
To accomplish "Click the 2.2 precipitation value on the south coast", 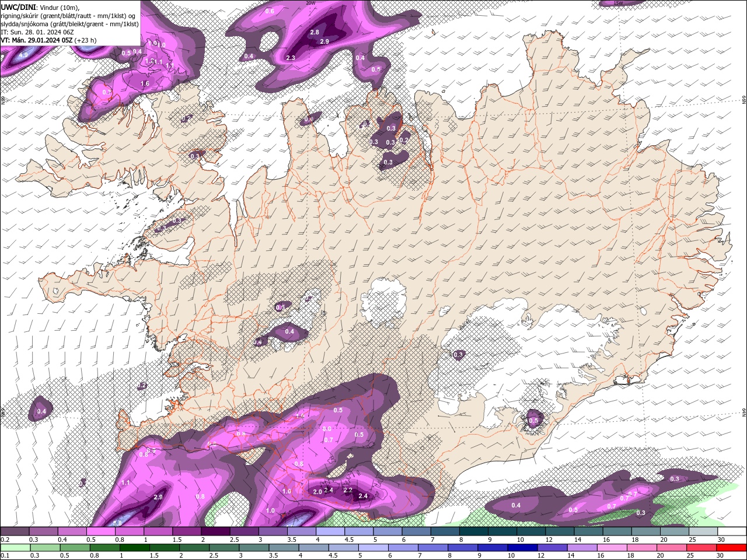I will click(x=348, y=491).
